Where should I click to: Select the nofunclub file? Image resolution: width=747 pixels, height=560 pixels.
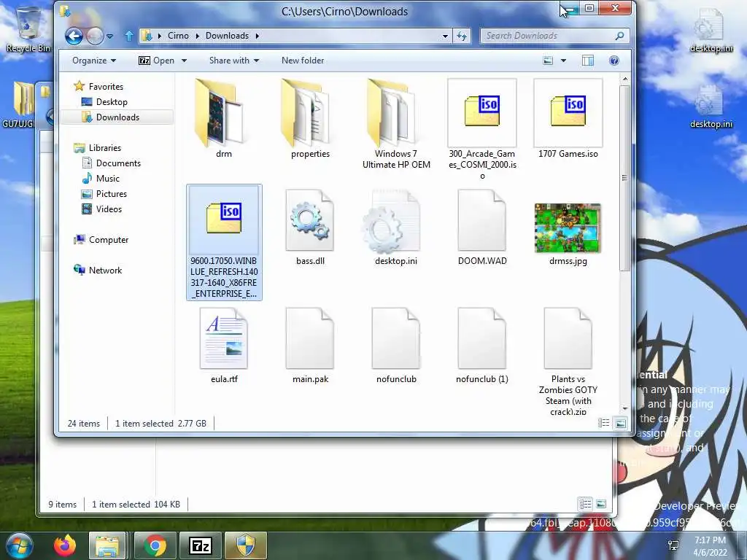(396, 346)
